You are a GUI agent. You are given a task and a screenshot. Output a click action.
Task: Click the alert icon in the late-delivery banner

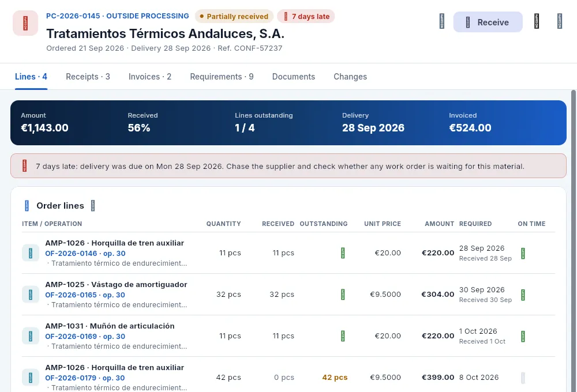tap(25, 166)
